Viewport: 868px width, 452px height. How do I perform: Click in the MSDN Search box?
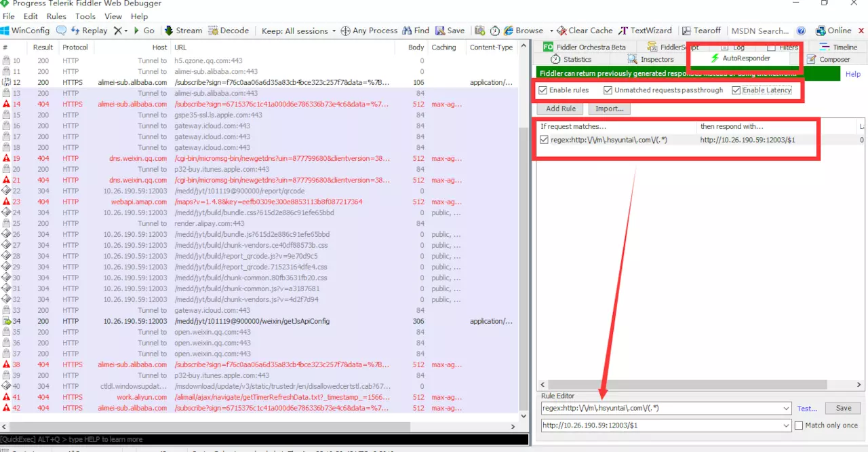tap(759, 31)
